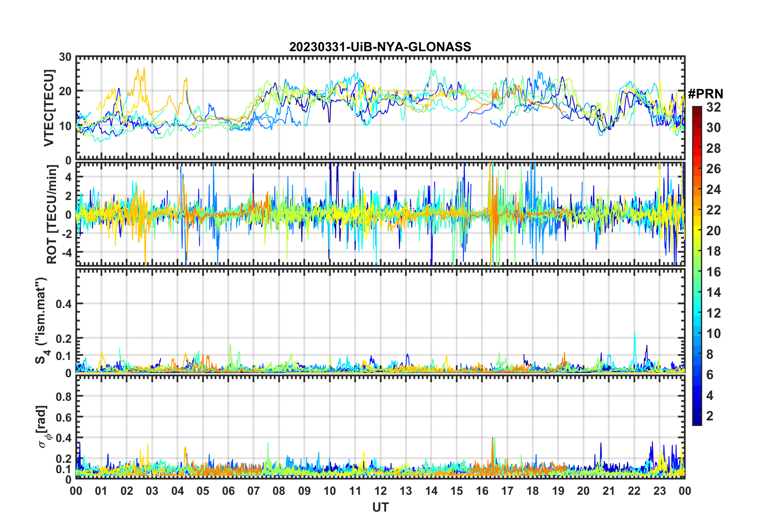The image size is (761, 532).
Task: Select the 07 hour tick on UT axis
Action: pos(254,491)
